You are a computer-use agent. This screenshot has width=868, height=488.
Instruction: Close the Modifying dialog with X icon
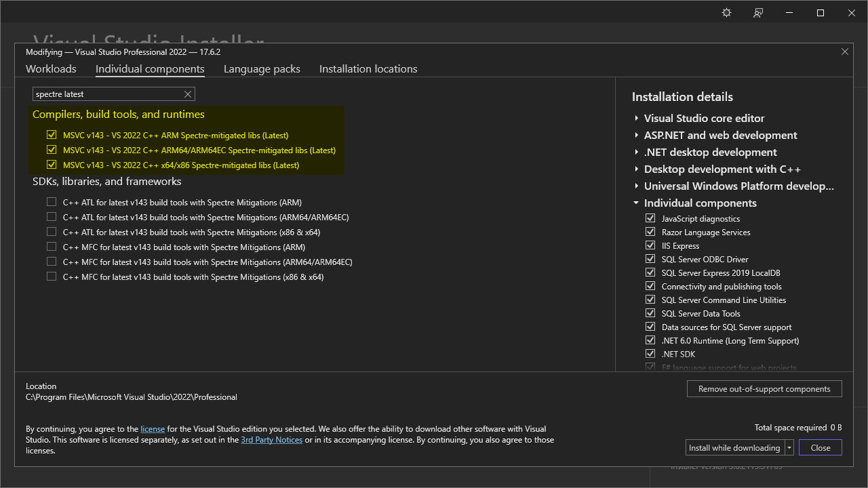pyautogui.click(x=844, y=52)
